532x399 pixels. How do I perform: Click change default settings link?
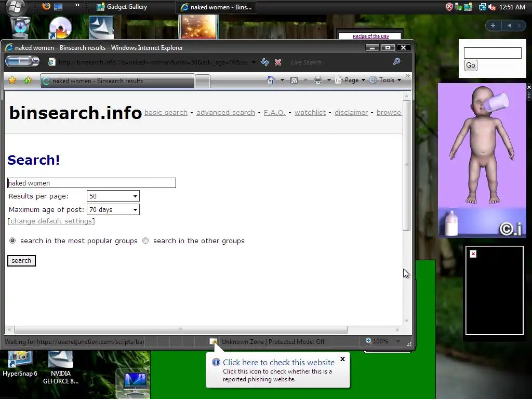pyautogui.click(x=51, y=221)
